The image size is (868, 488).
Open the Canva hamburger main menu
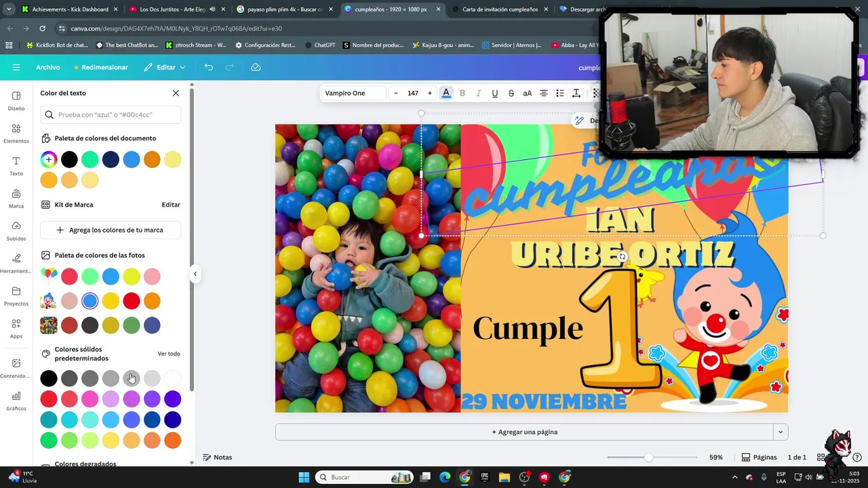point(16,67)
